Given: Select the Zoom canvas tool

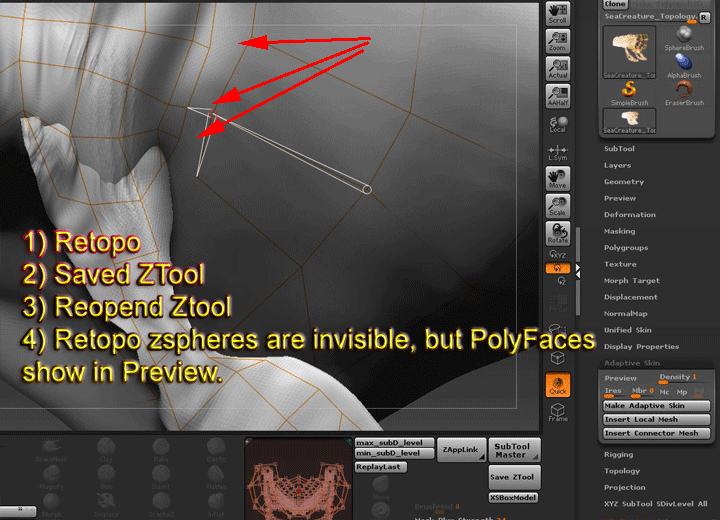Looking at the screenshot, I should tap(558, 41).
